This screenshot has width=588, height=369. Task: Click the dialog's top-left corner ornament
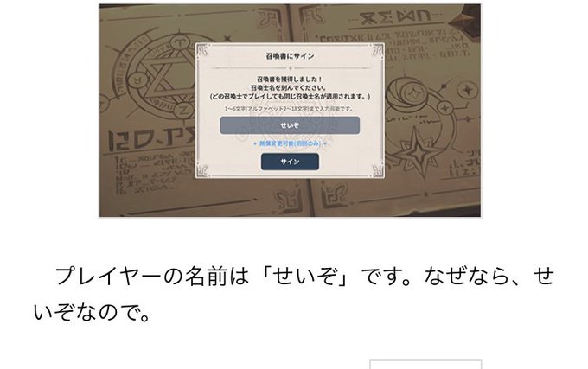click(x=202, y=50)
